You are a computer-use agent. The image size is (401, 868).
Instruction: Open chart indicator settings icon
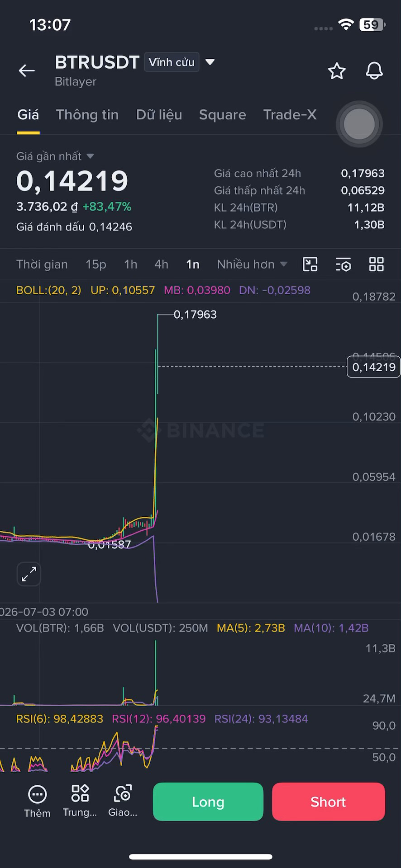(x=343, y=264)
